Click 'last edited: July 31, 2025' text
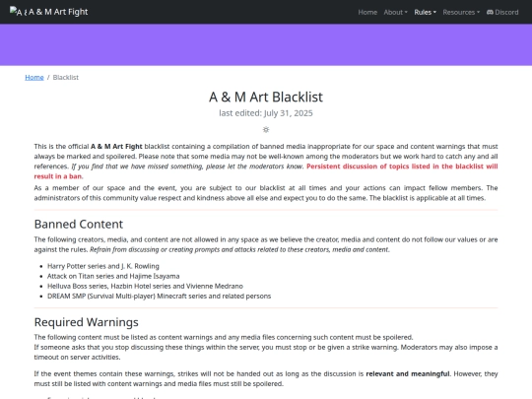The height and width of the screenshot is (399, 532). [x=266, y=113]
